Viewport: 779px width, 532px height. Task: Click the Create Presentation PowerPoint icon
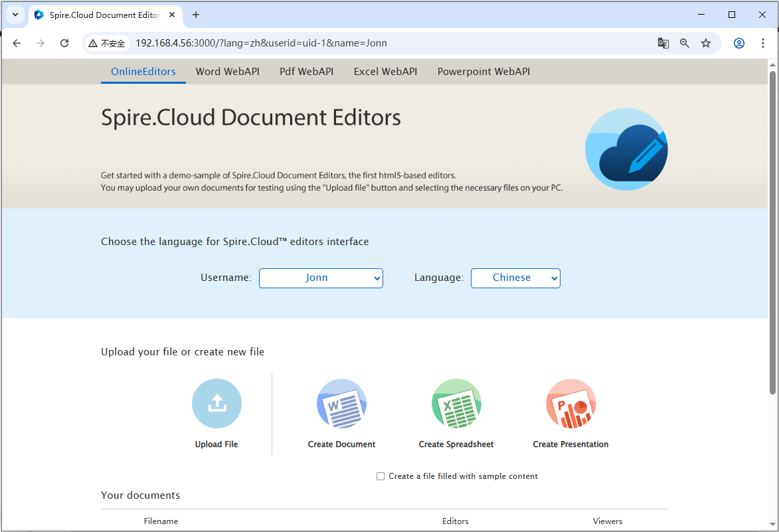click(x=570, y=403)
